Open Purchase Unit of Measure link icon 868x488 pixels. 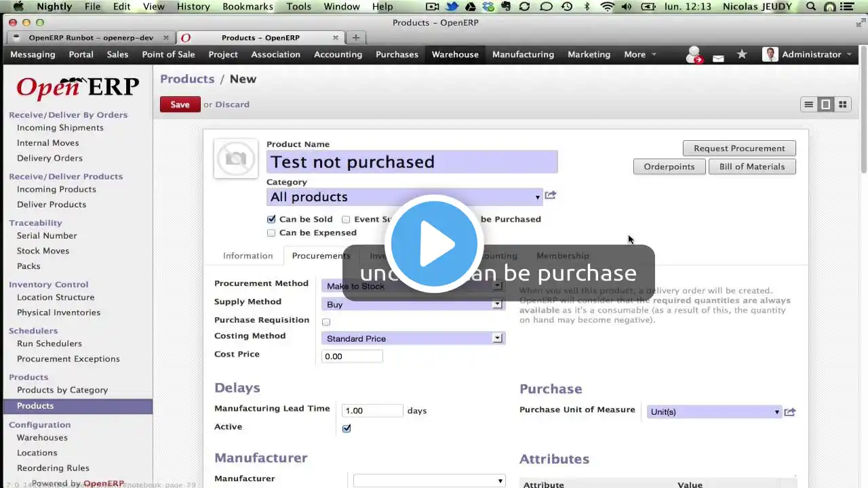pyautogui.click(x=789, y=411)
